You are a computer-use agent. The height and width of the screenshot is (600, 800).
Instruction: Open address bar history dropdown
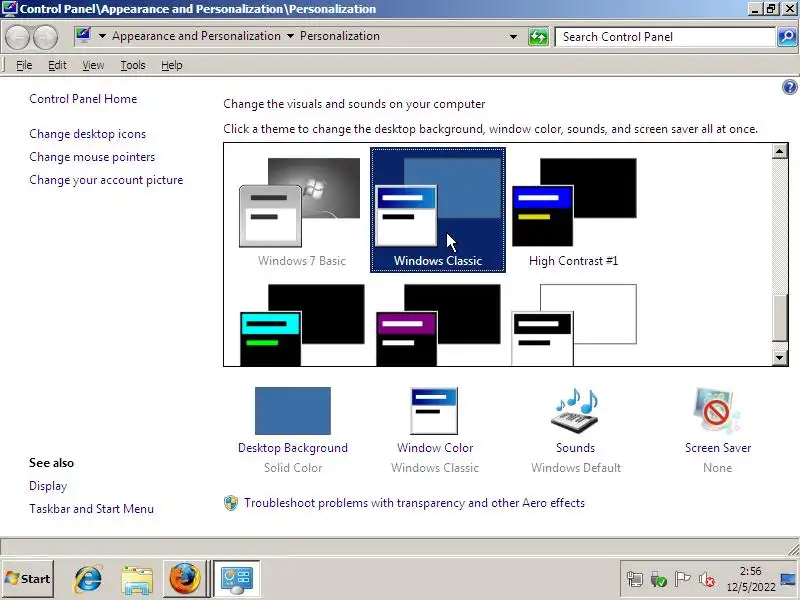[x=513, y=37]
